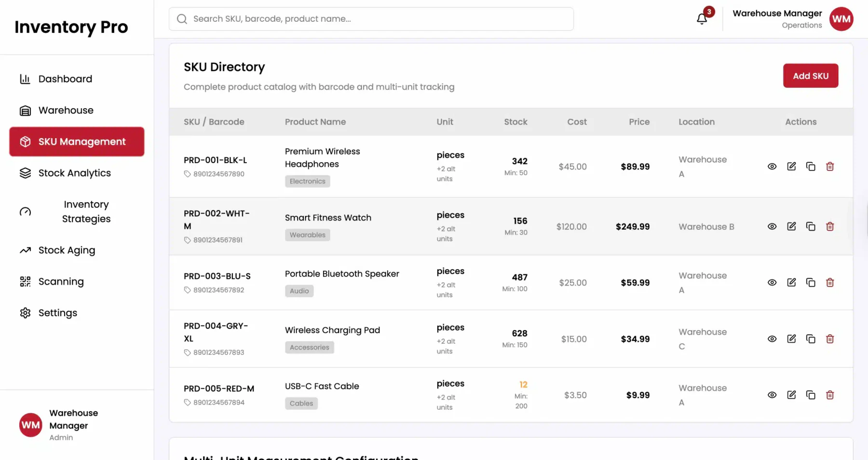Edit the Smart Fitness Watch SKU
The height and width of the screenshot is (460, 868).
click(791, 226)
